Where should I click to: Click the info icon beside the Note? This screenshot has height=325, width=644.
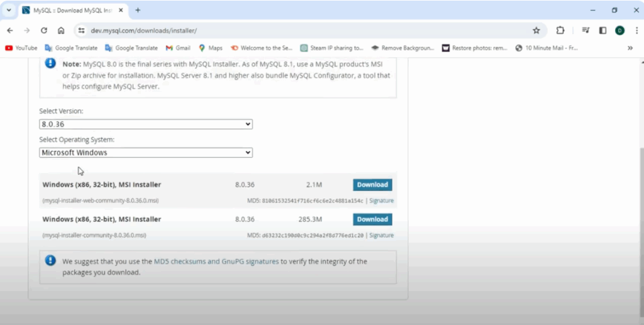[50, 63]
